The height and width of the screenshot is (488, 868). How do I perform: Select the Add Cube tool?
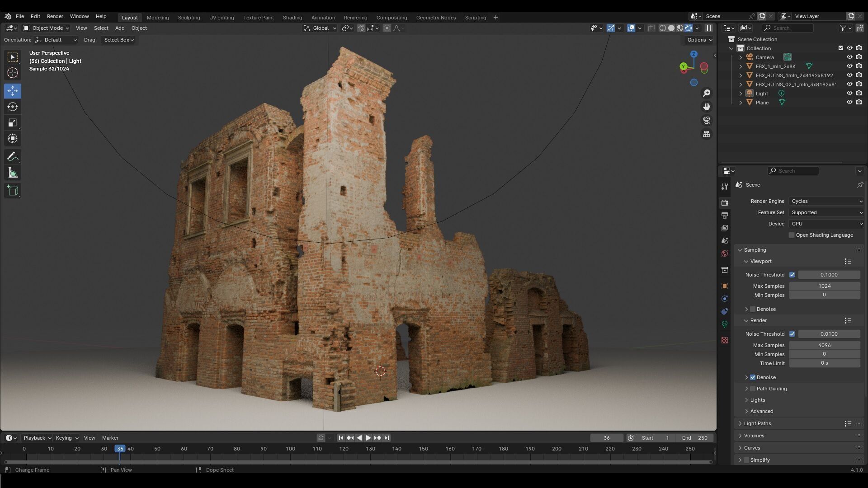tap(13, 191)
